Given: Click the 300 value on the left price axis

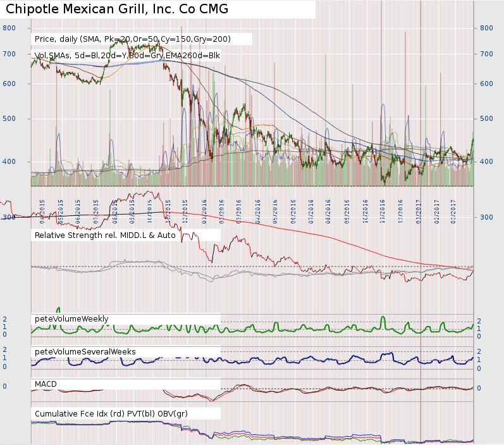Looking at the screenshot, I should (9, 217).
